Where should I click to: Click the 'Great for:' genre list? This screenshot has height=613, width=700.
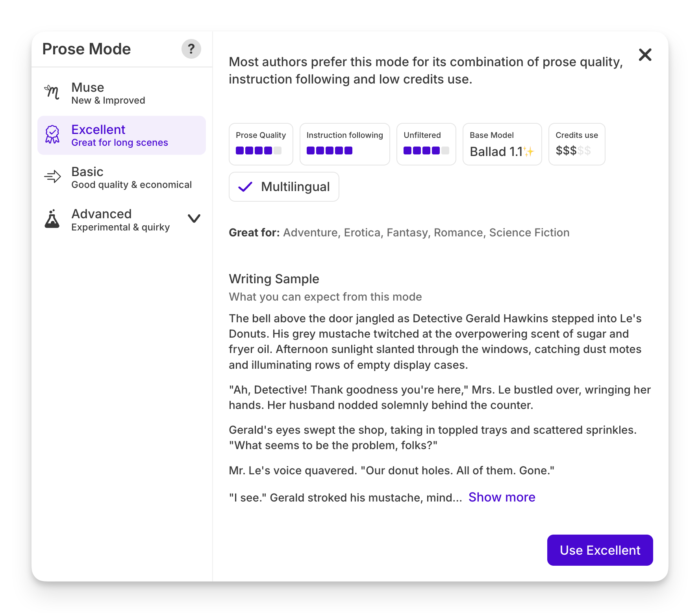click(399, 232)
